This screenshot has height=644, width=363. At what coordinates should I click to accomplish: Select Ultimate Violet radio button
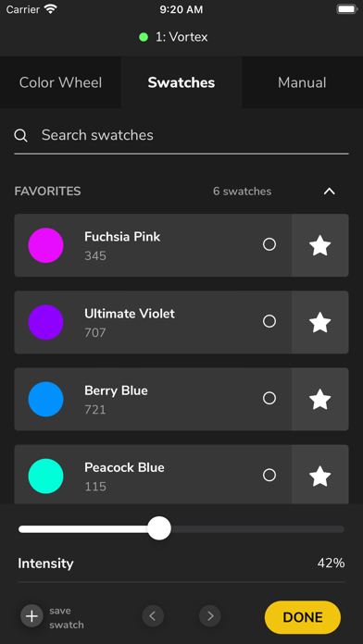point(269,321)
